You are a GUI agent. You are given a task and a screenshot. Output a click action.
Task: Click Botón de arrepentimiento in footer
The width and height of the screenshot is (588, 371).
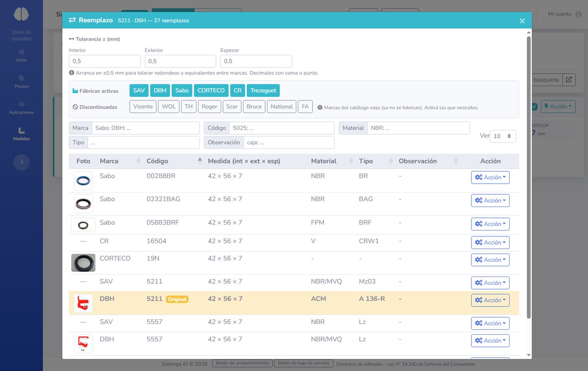pyautogui.click(x=242, y=364)
